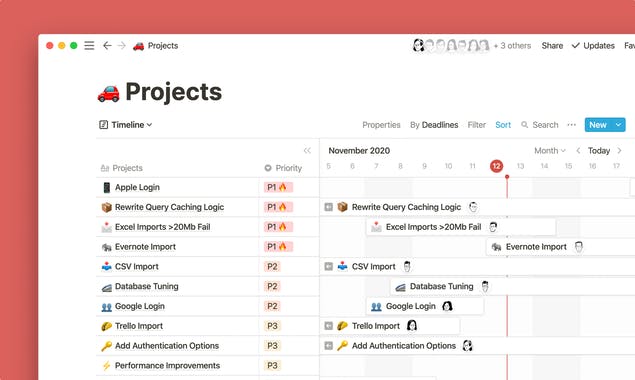The width and height of the screenshot is (635, 380).
Task: Click the collaborator avatars group
Action: click(451, 45)
